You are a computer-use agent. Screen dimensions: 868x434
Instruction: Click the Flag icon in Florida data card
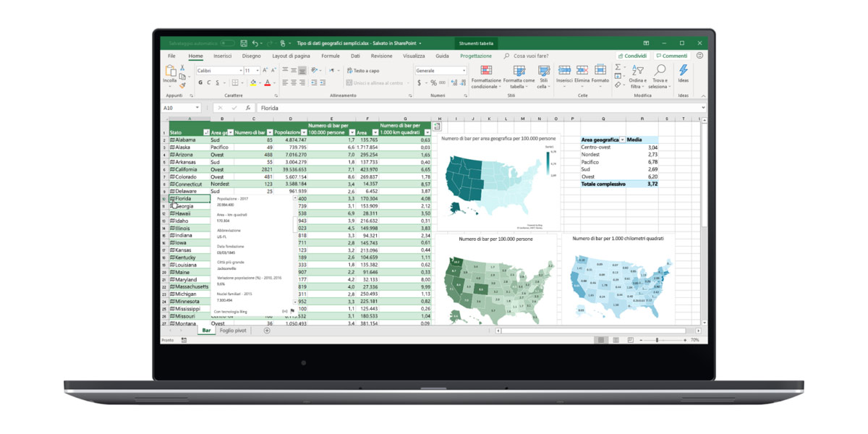click(x=292, y=311)
